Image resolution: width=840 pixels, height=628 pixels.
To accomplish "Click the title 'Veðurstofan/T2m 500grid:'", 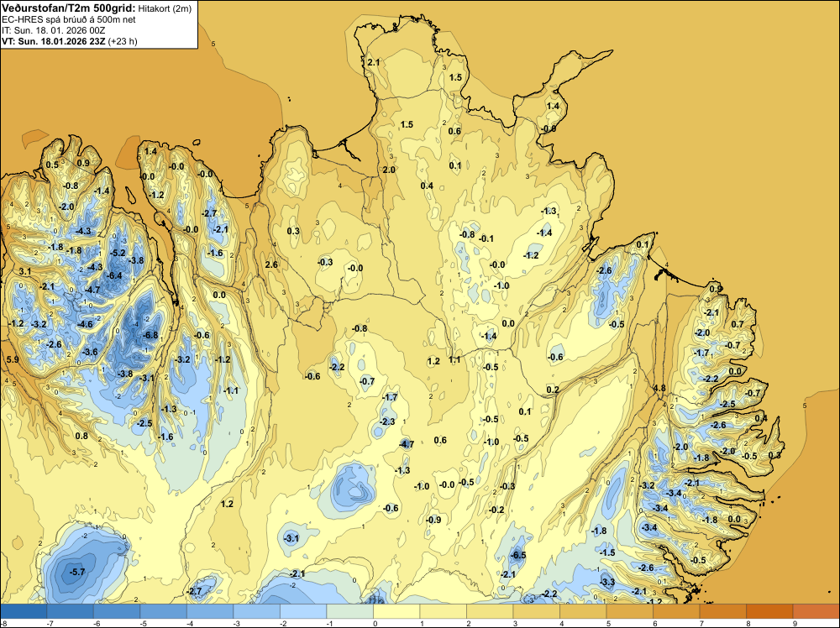I will (69, 8).
